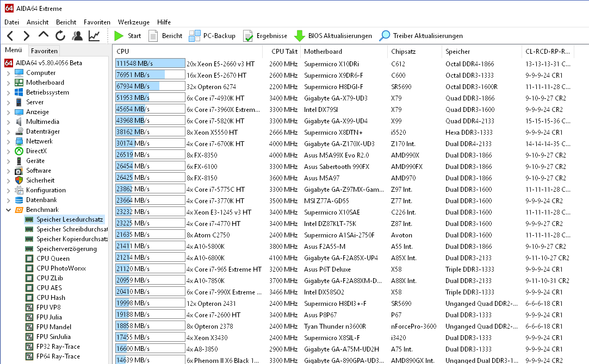Select the FPU Julia benchmark

(44, 317)
